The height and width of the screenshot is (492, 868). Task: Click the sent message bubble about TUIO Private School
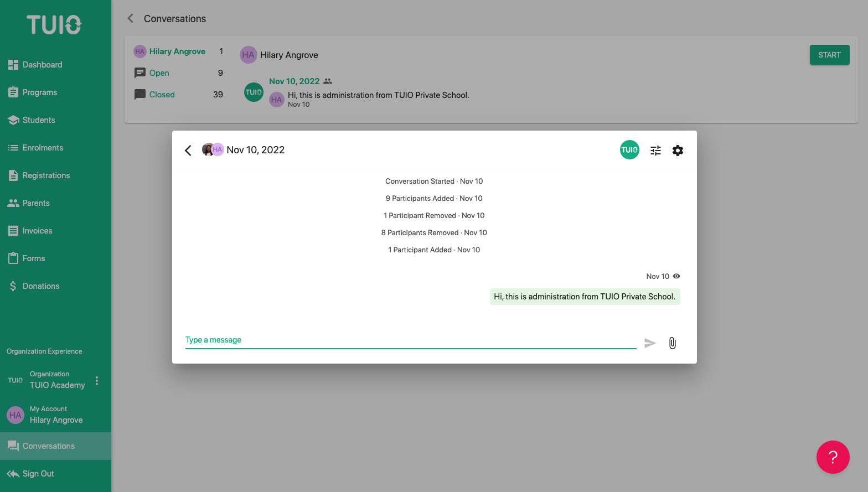coord(585,297)
